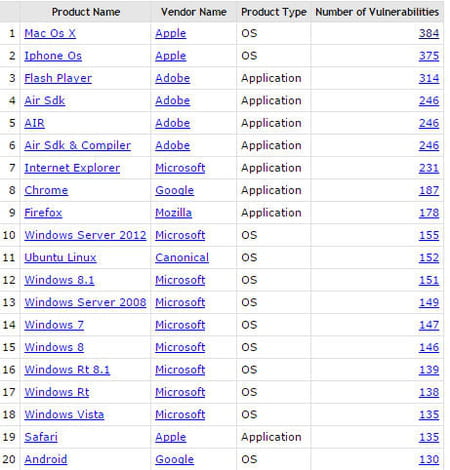Open the Iphone Os product link

coord(53,56)
